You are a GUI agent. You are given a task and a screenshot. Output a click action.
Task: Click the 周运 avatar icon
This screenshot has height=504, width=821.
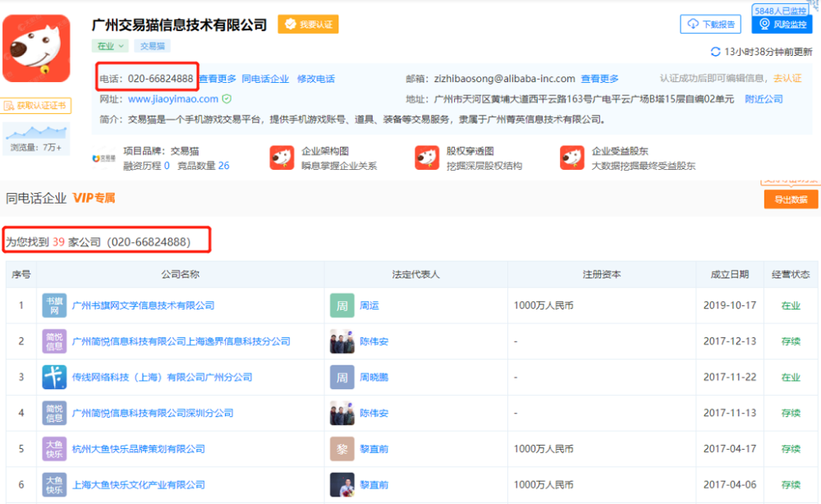(342, 305)
